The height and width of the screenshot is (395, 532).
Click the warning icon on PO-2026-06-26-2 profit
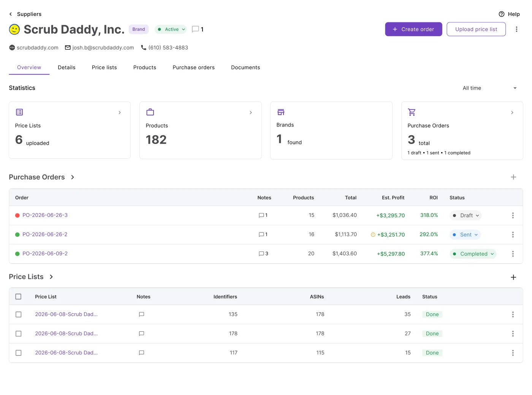373,235
